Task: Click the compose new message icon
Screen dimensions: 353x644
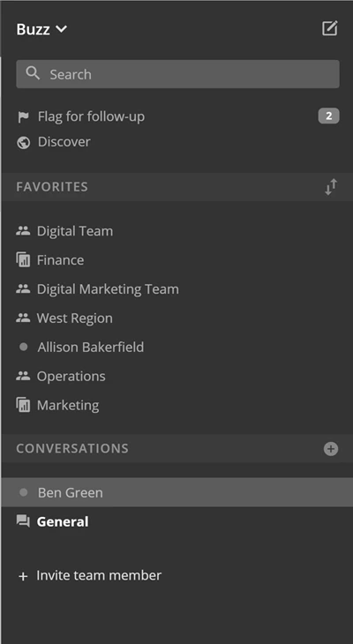Action: click(x=329, y=28)
